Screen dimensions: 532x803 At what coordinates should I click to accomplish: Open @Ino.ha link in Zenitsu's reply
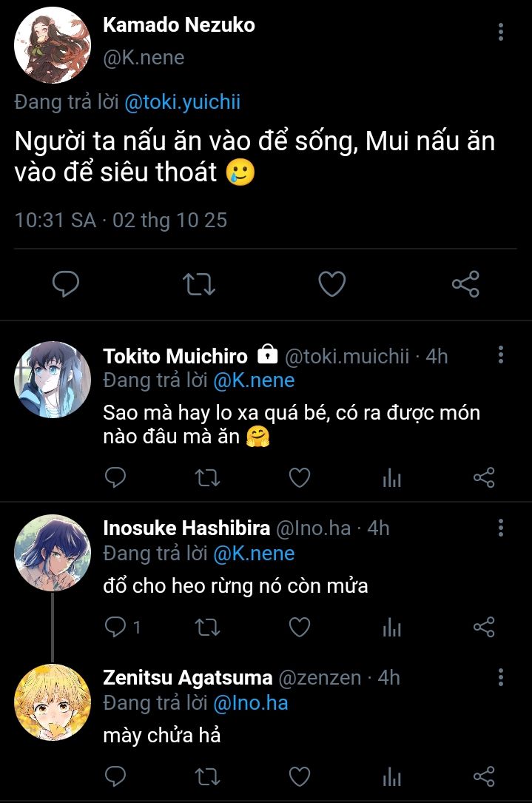tap(250, 702)
